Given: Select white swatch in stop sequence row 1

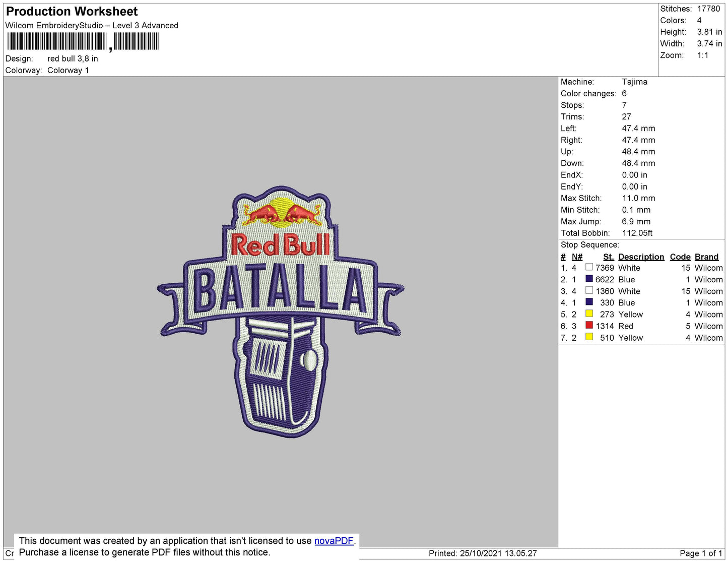Looking at the screenshot, I should click(x=589, y=267).
